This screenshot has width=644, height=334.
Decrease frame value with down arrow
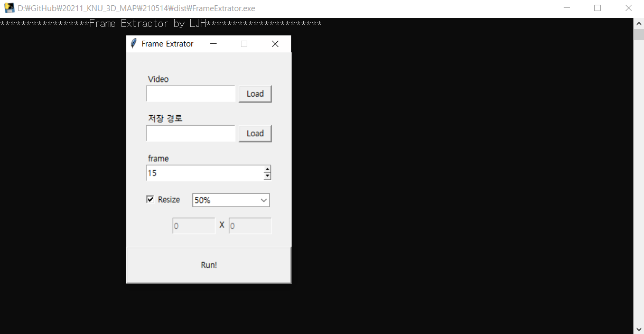pos(267,177)
